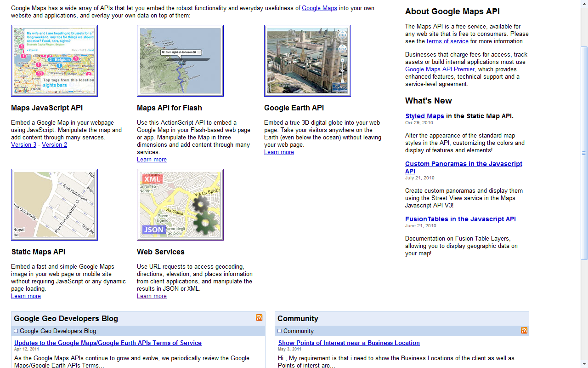The width and height of the screenshot is (588, 368).
Task: Open the terms of service link
Action: click(447, 41)
